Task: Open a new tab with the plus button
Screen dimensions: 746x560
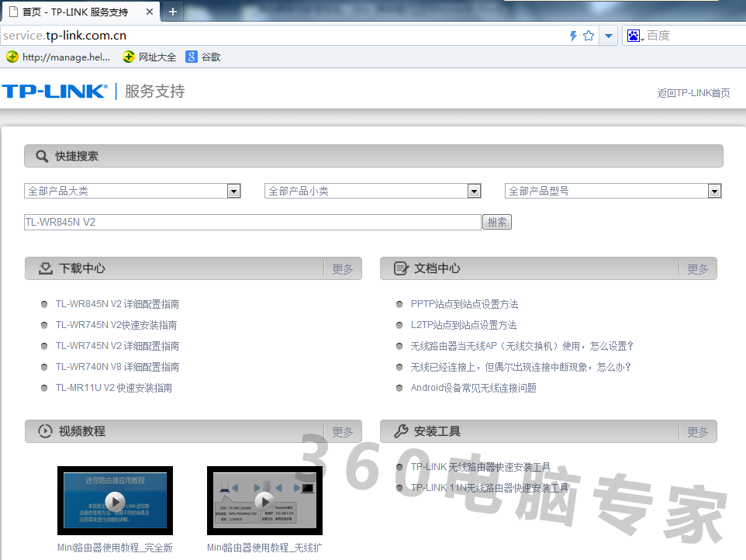Action: pyautogui.click(x=173, y=12)
